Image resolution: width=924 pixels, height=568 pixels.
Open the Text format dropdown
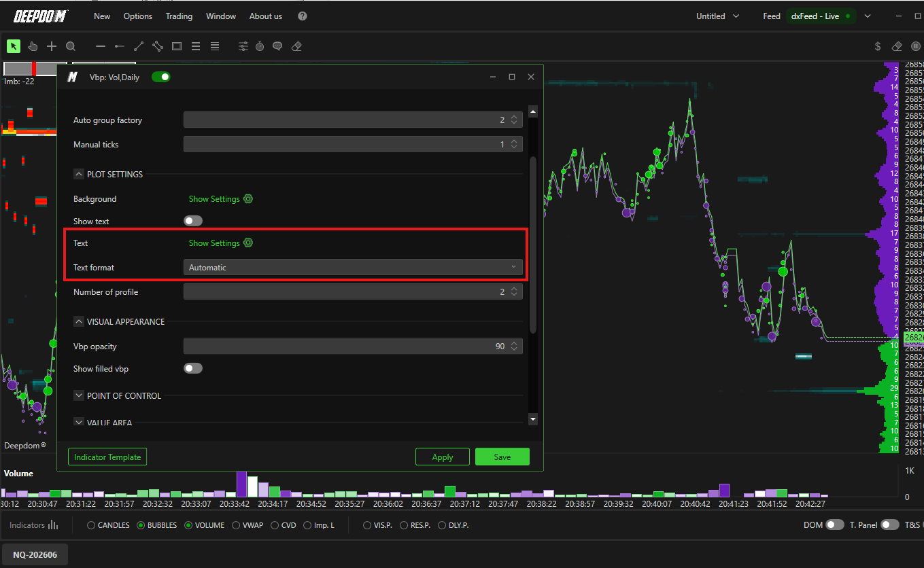[x=353, y=267]
